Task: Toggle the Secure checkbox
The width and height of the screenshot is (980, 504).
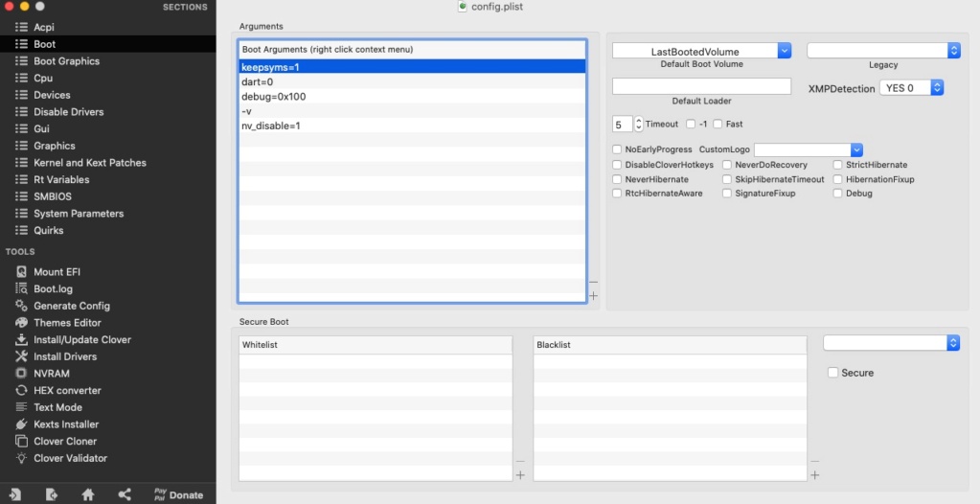Action: [832, 373]
